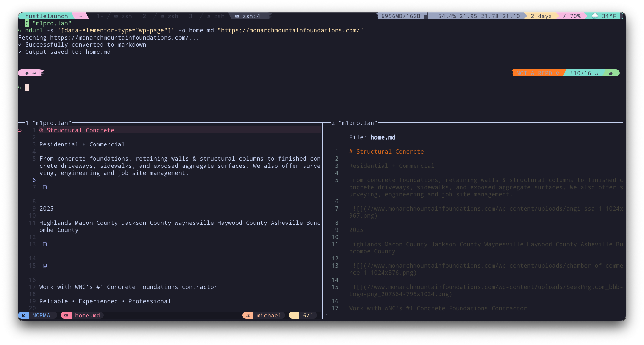Image resolution: width=644 pixels, height=345 pixels.
Task: Click the image icon on editor line 15
Action: 45,266
